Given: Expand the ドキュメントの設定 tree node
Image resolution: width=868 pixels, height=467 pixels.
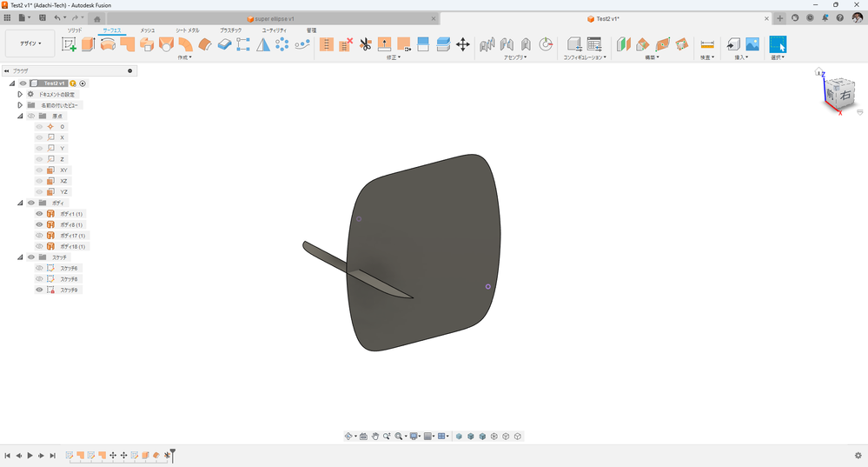Looking at the screenshot, I should coord(21,94).
